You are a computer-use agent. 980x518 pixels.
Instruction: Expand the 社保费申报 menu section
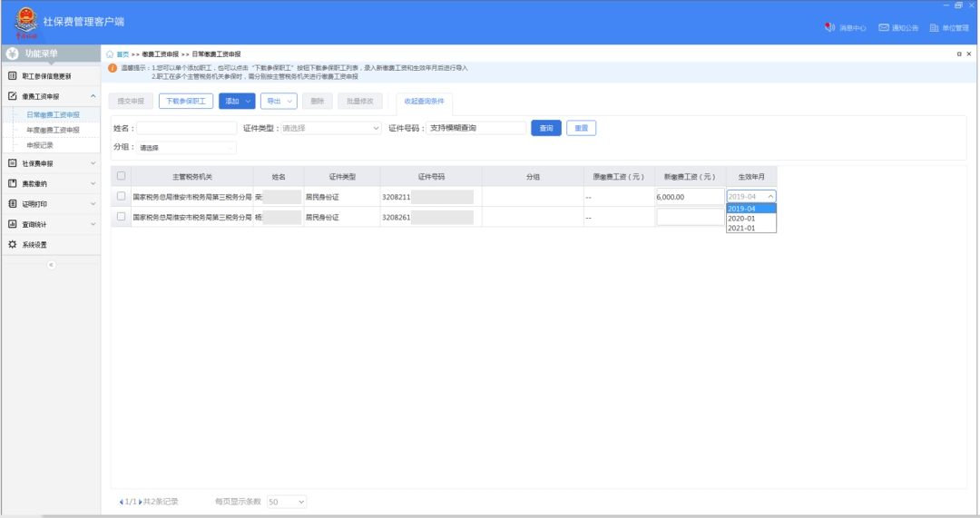(51, 163)
